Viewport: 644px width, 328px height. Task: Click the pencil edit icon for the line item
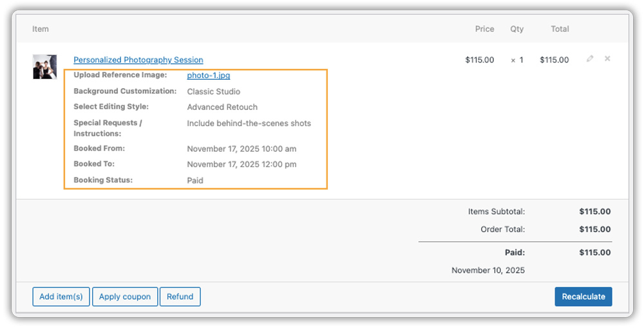point(590,59)
